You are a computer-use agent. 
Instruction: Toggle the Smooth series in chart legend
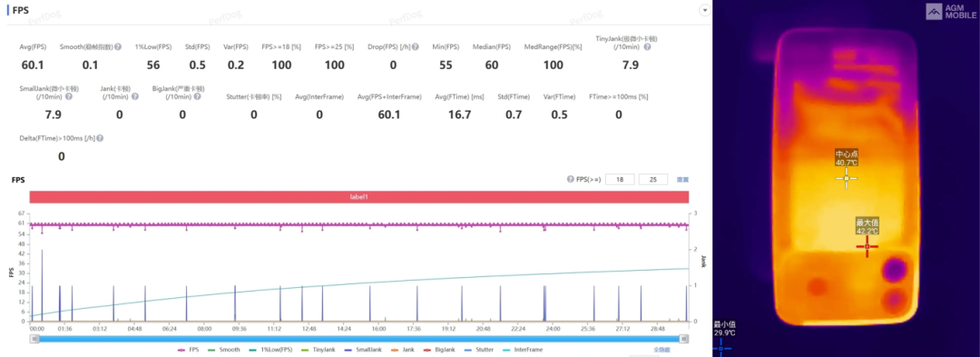(x=224, y=350)
